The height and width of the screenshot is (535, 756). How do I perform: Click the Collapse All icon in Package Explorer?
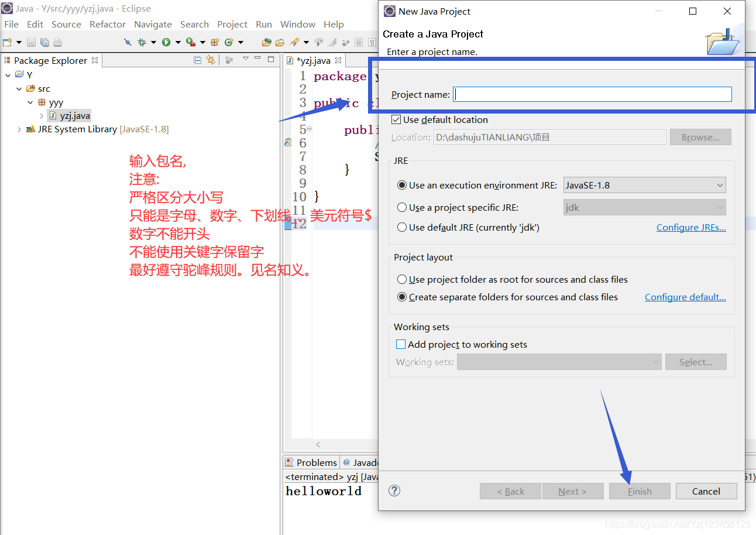[198, 60]
